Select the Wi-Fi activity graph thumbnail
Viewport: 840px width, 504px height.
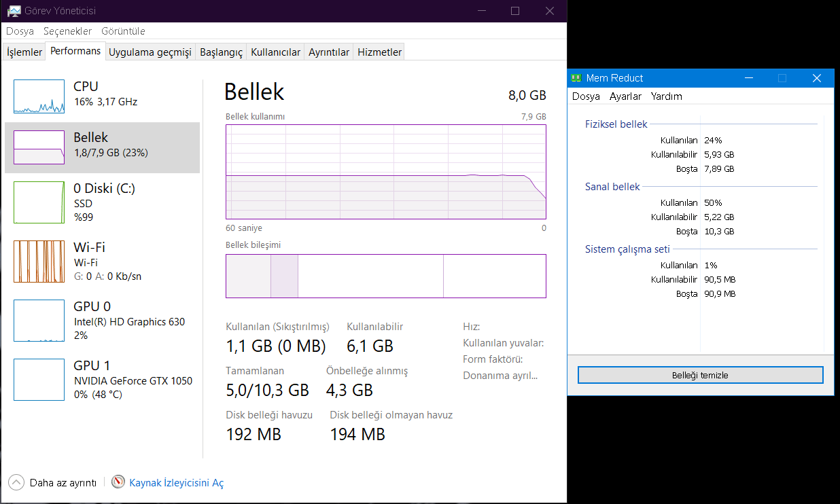pos(39,262)
